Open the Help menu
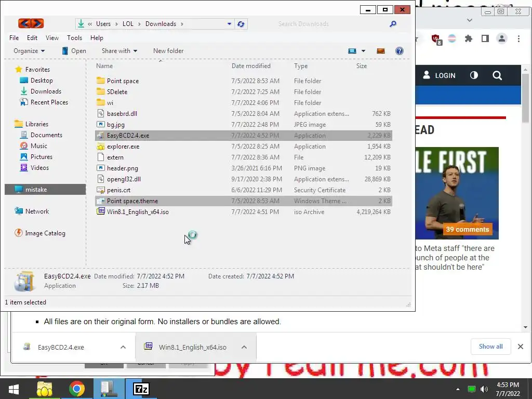The image size is (532, 399). pyautogui.click(x=97, y=37)
